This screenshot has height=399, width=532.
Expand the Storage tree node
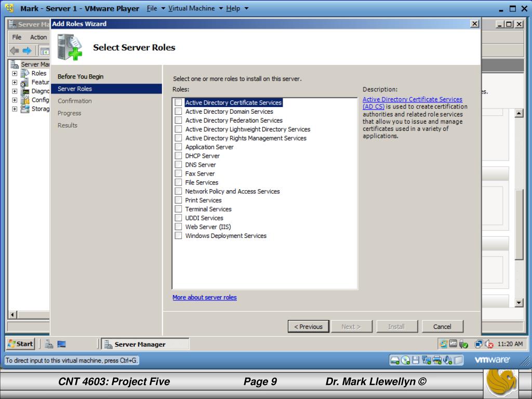[15, 109]
